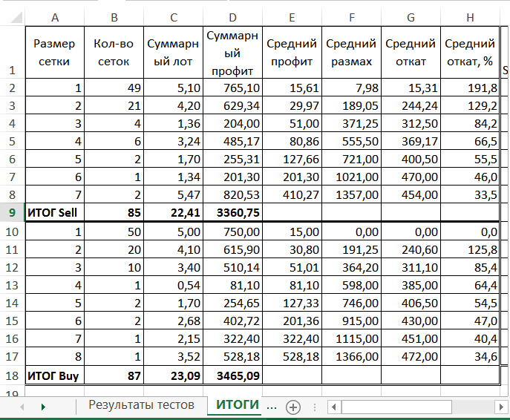Click cell with value 746,00
This screenshot has height=420, width=510.
(351, 303)
